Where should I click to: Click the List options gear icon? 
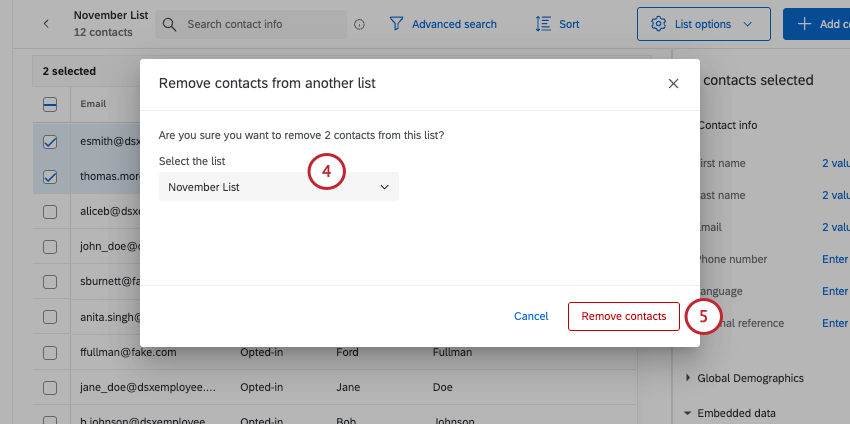pyautogui.click(x=658, y=24)
